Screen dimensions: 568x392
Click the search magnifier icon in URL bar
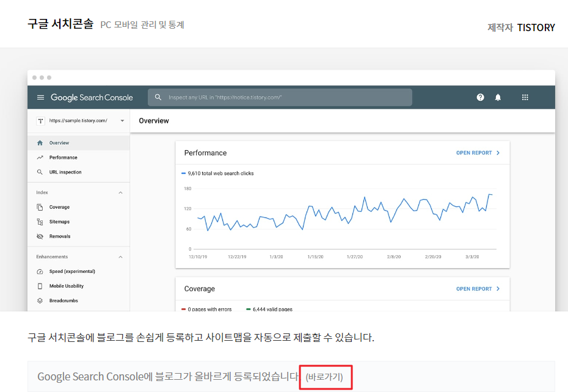[x=158, y=97]
